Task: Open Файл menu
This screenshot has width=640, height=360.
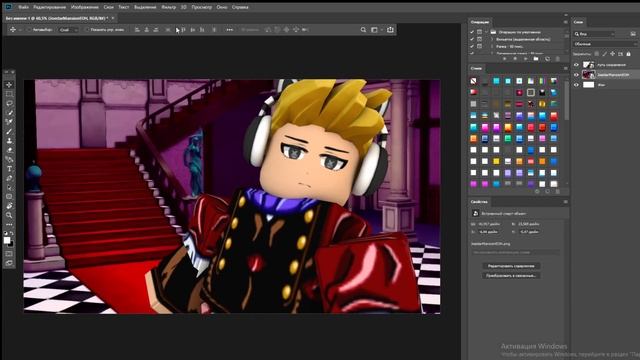Action: (x=24, y=7)
